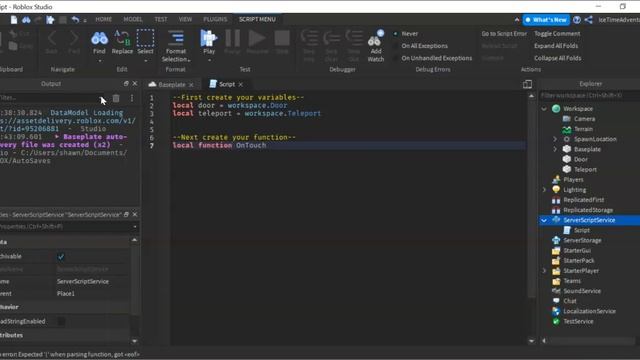The height and width of the screenshot is (360, 640).
Task: Select StarterGui in Explorer
Action: pos(577,250)
